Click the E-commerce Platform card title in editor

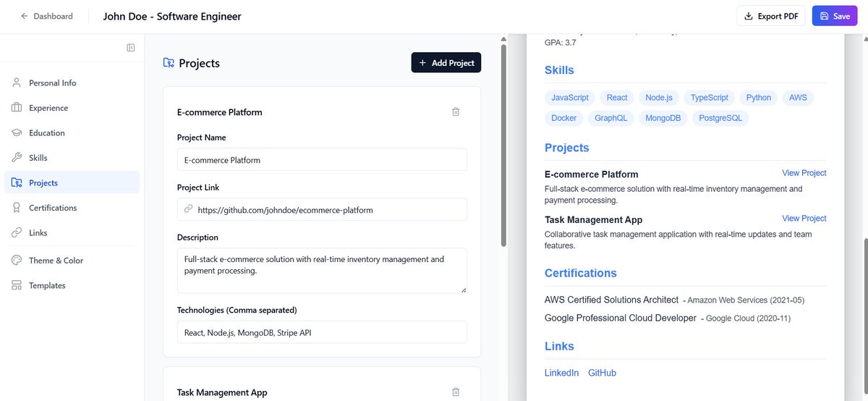click(x=220, y=112)
